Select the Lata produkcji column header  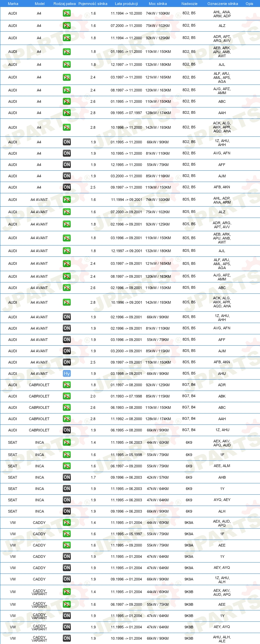pyautogui.click(x=126, y=4)
